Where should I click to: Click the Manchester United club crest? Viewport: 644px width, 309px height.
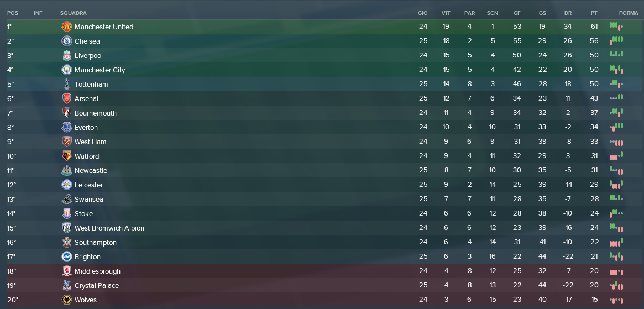pyautogui.click(x=66, y=27)
